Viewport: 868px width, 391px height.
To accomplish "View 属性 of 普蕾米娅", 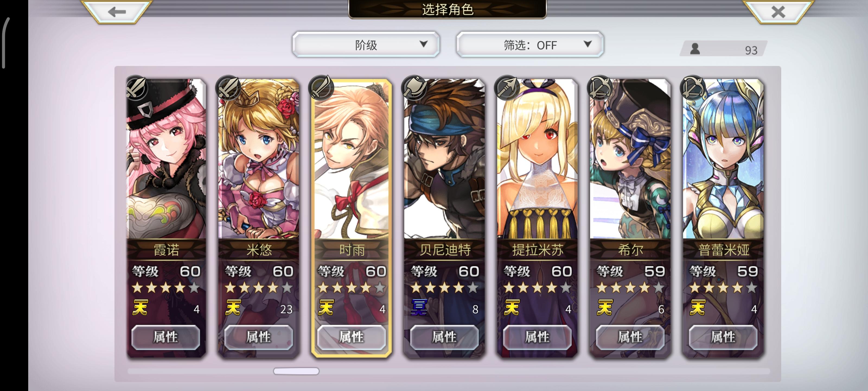I will pyautogui.click(x=723, y=337).
